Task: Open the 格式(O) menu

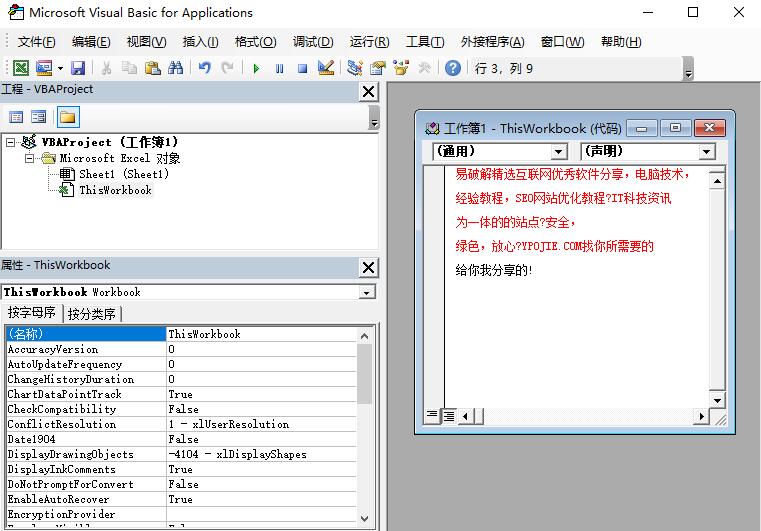Action: 256,42
